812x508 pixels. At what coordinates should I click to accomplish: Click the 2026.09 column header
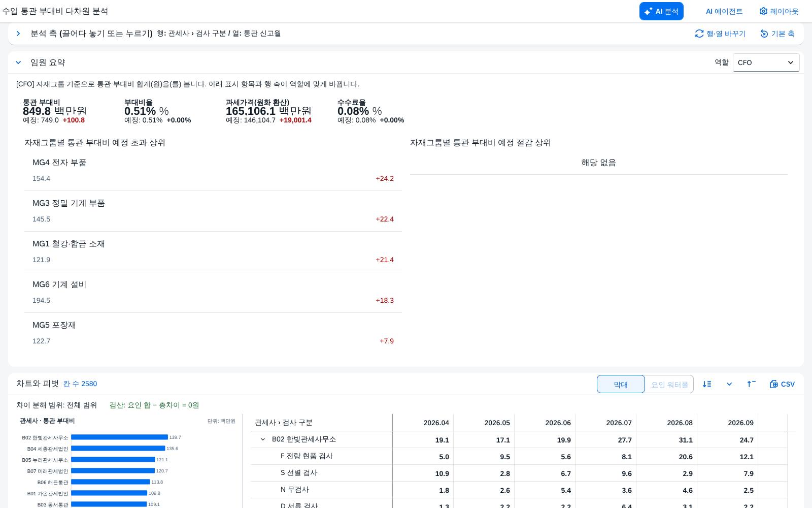point(728,423)
